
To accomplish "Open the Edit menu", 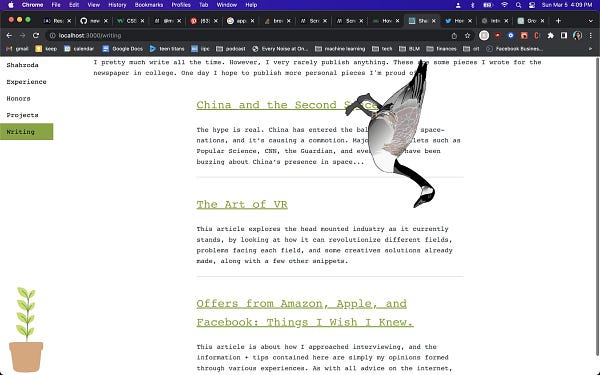I will click(x=74, y=5).
